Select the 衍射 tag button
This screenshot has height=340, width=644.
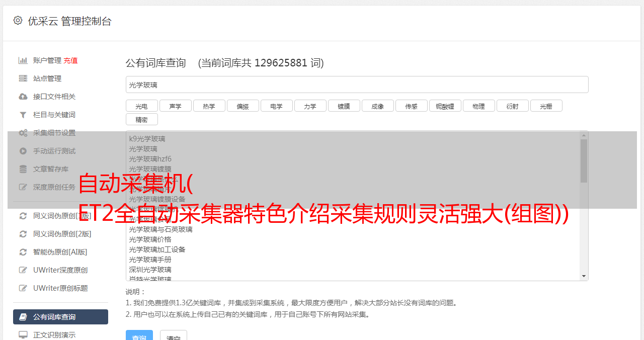[513, 106]
